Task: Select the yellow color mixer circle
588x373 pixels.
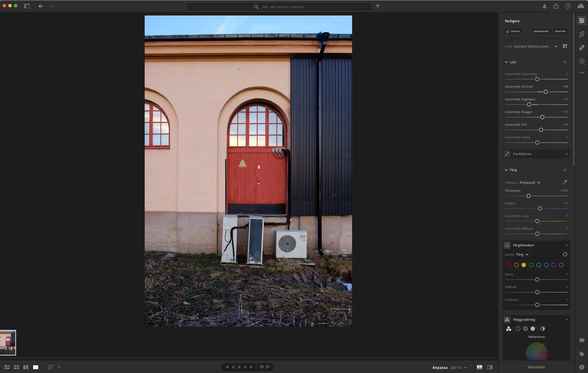Action: 523,265
